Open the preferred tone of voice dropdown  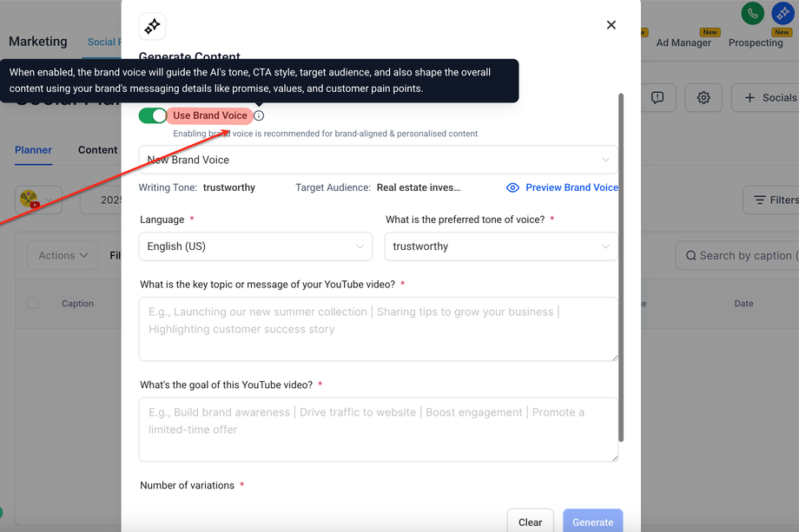tap(501, 246)
